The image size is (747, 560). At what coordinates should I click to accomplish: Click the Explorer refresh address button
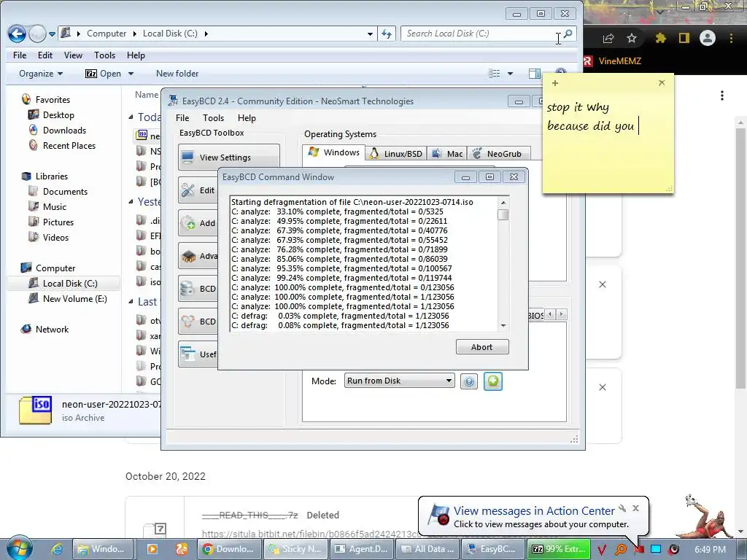(x=387, y=34)
